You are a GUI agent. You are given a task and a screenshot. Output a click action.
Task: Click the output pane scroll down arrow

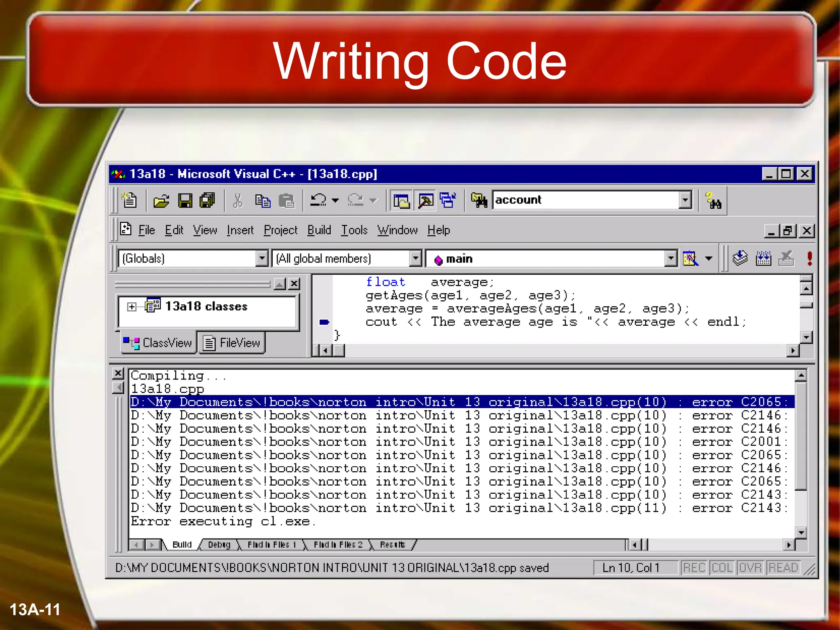click(801, 532)
